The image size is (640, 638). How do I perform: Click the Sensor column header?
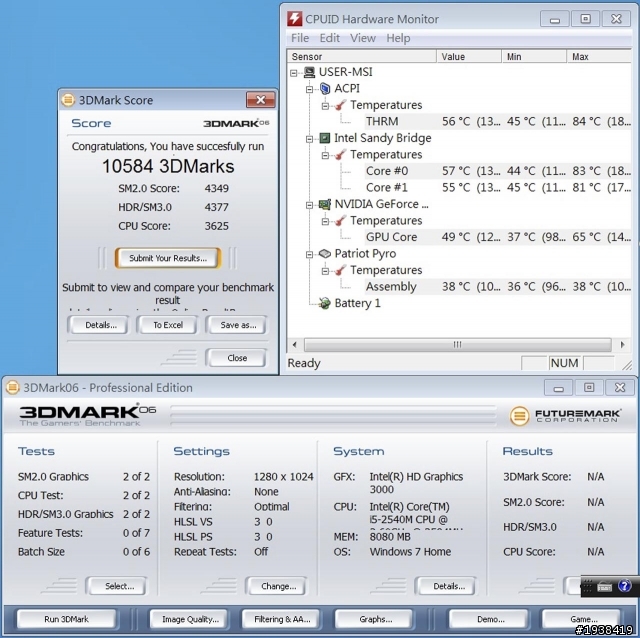click(x=362, y=56)
